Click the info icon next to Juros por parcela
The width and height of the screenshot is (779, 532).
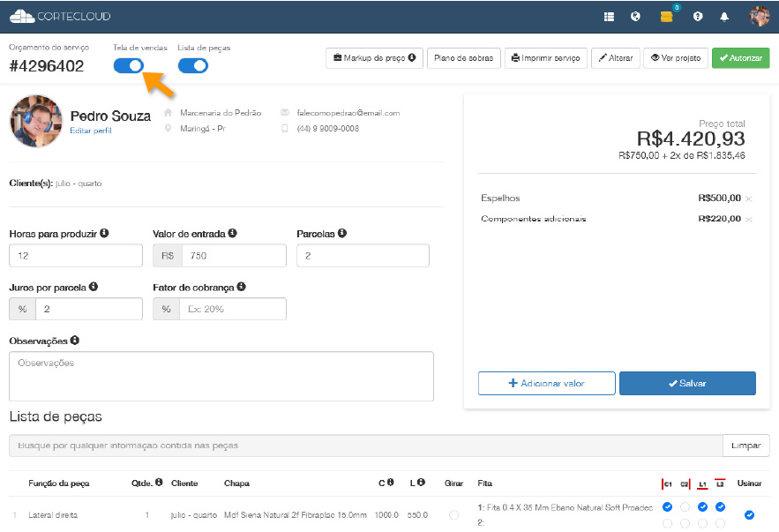click(x=94, y=287)
